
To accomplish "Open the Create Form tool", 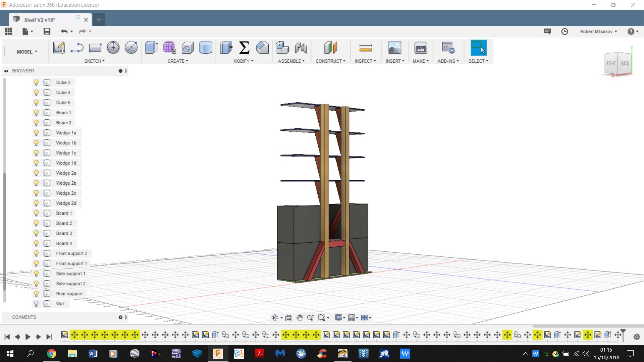I will click(169, 48).
